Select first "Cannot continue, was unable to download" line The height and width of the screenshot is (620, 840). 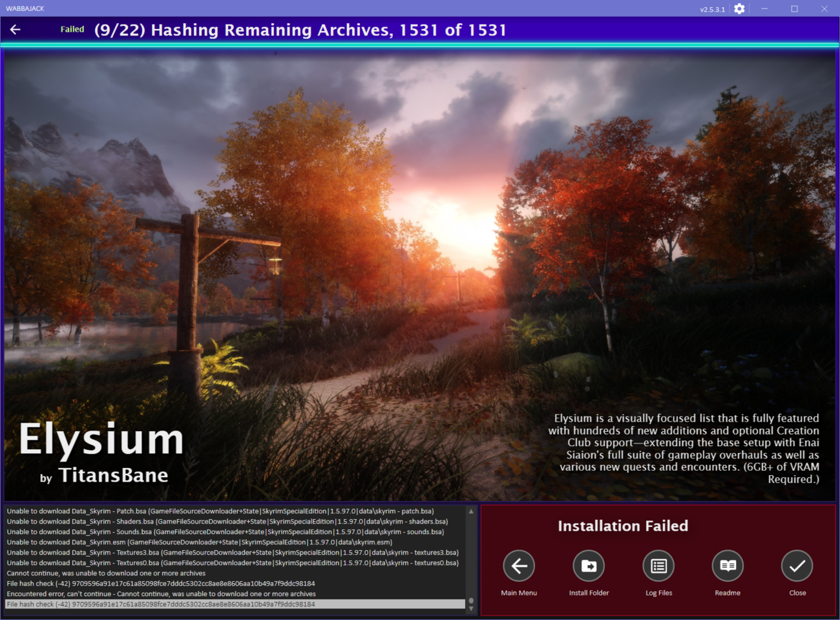235,573
